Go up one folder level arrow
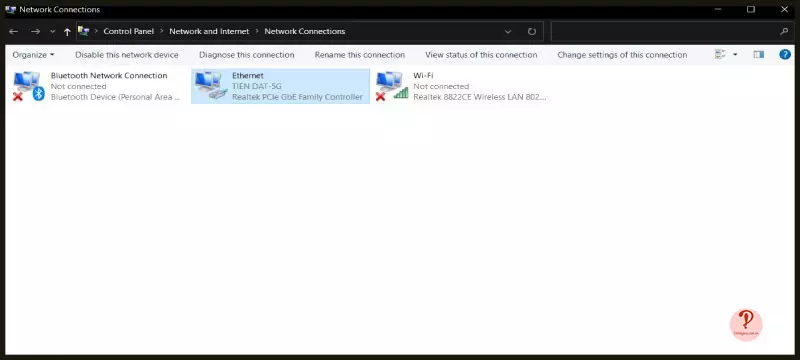The image size is (800, 360). (x=67, y=32)
